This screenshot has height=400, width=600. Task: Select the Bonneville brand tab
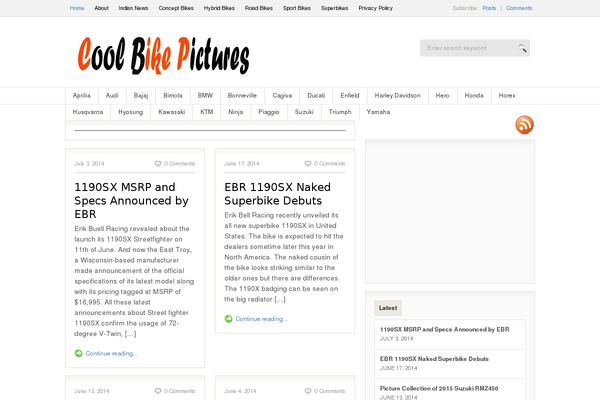242,95
